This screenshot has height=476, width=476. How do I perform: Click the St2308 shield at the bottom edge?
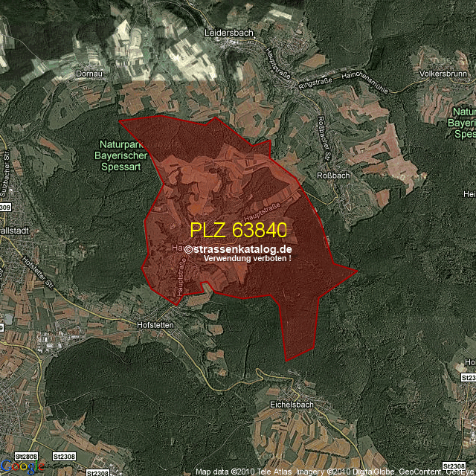(99, 472)
